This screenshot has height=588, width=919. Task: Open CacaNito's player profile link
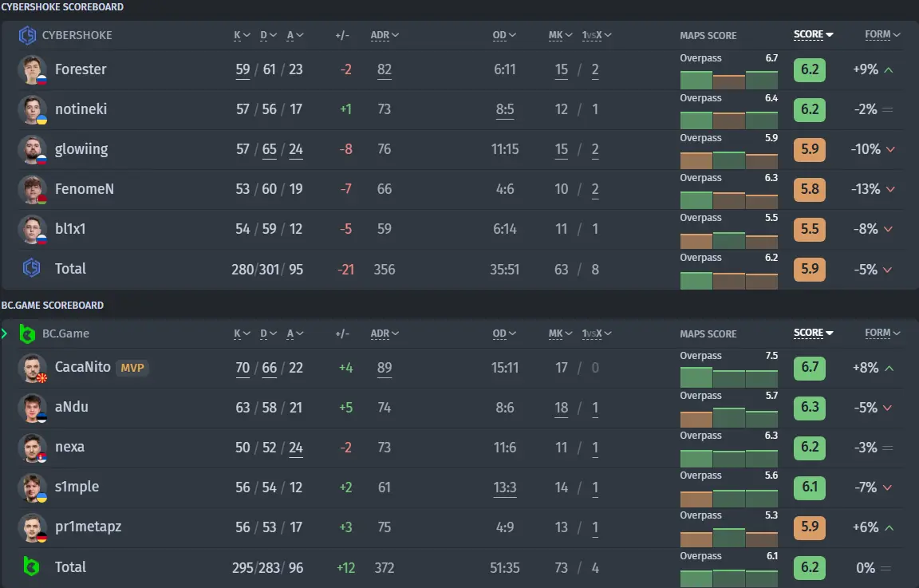click(x=83, y=367)
